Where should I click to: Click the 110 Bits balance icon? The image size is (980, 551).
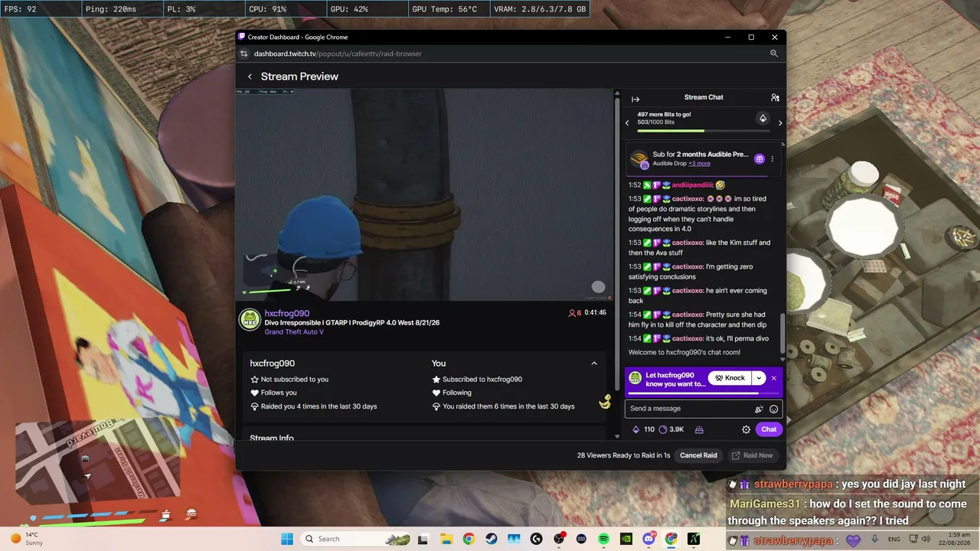(635, 429)
